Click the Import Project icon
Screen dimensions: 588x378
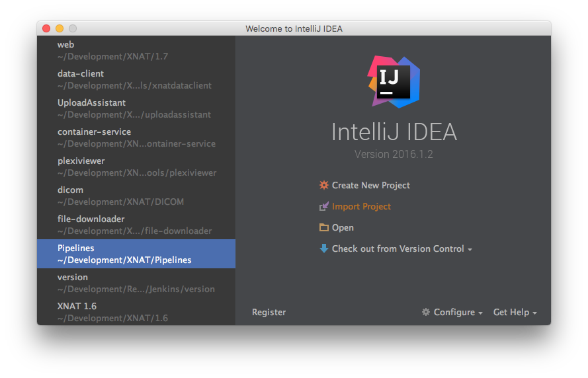pos(323,207)
